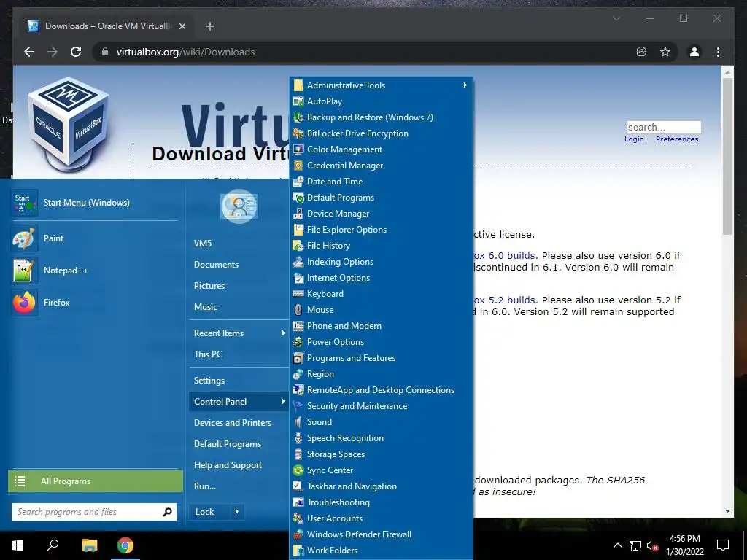Open Firefox from start menu
This screenshot has width=747, height=560.
point(95,303)
